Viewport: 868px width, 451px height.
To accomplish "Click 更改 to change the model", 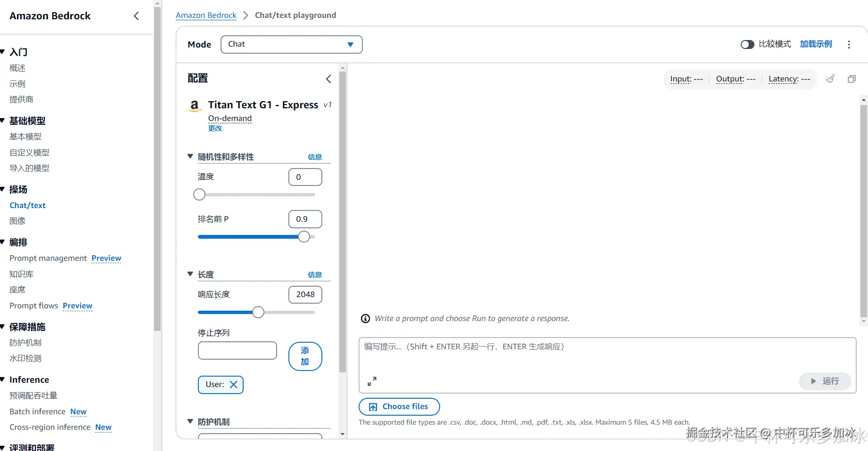I will coord(215,128).
